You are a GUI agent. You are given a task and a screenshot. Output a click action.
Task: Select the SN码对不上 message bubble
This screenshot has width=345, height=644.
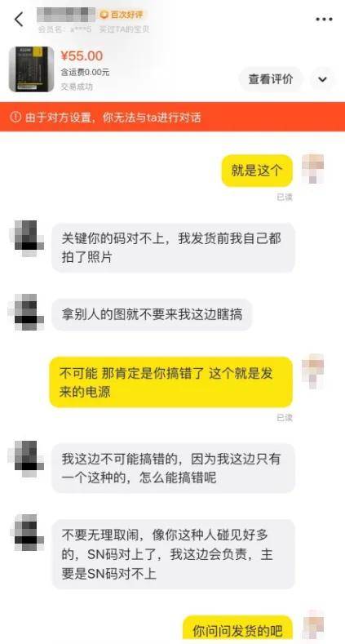173,554
